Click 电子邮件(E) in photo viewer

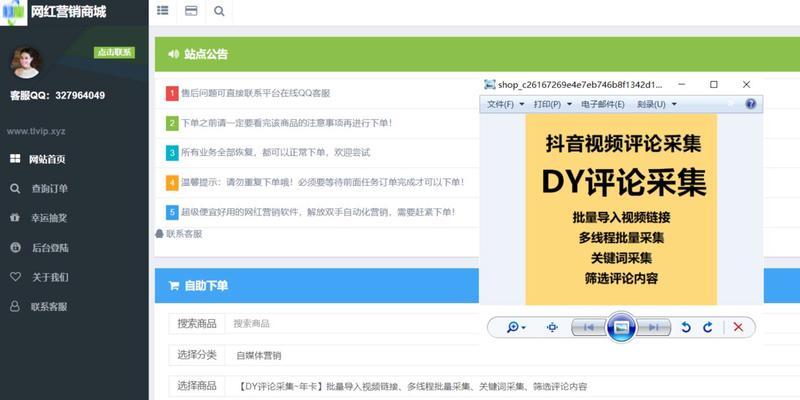(x=603, y=104)
